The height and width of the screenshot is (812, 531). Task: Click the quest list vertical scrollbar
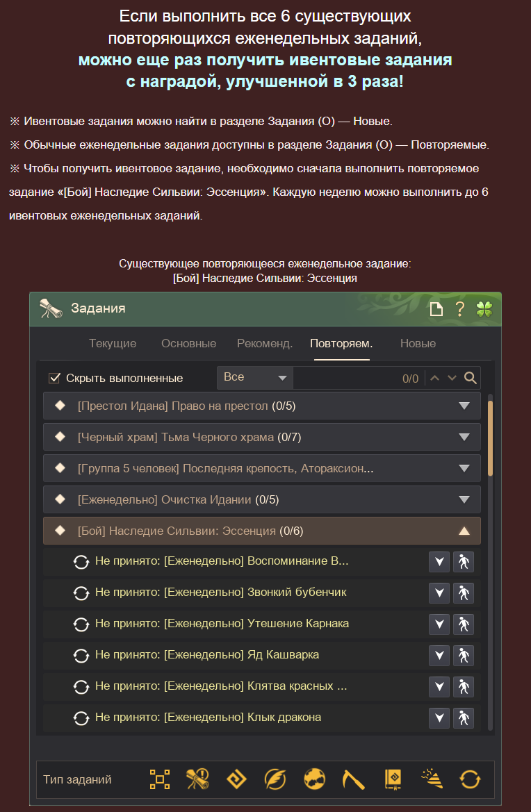coord(490,438)
